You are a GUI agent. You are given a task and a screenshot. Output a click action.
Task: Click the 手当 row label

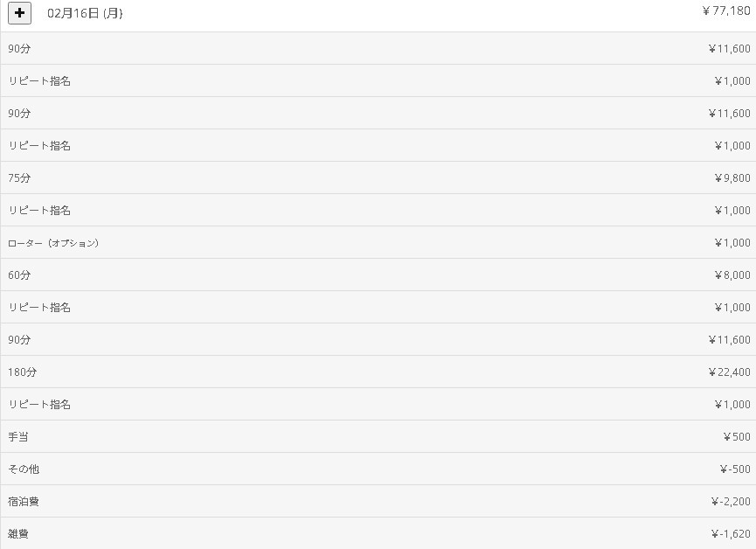click(x=18, y=437)
